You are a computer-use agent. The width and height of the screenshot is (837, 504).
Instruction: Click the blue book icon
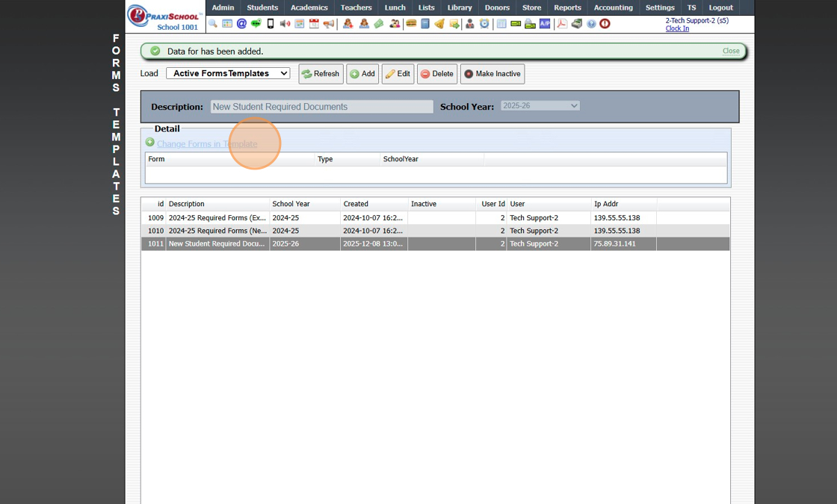(x=425, y=23)
